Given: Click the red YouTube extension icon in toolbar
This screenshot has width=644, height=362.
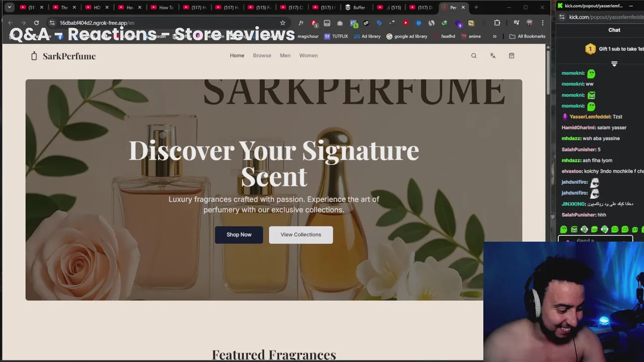Looking at the screenshot, I should (x=406, y=23).
